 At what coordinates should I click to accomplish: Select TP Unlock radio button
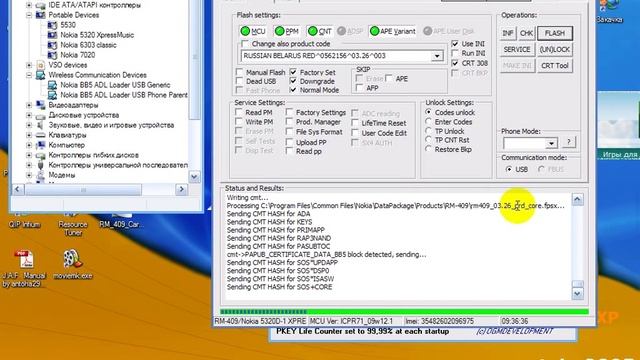coord(428,131)
